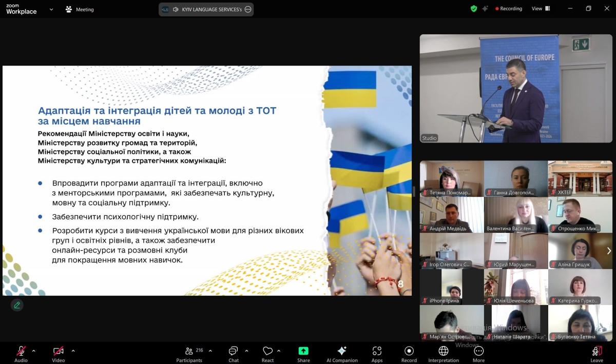The image size is (616, 364).
Task: Expand video options chevron next to Video
Action: [x=73, y=351]
